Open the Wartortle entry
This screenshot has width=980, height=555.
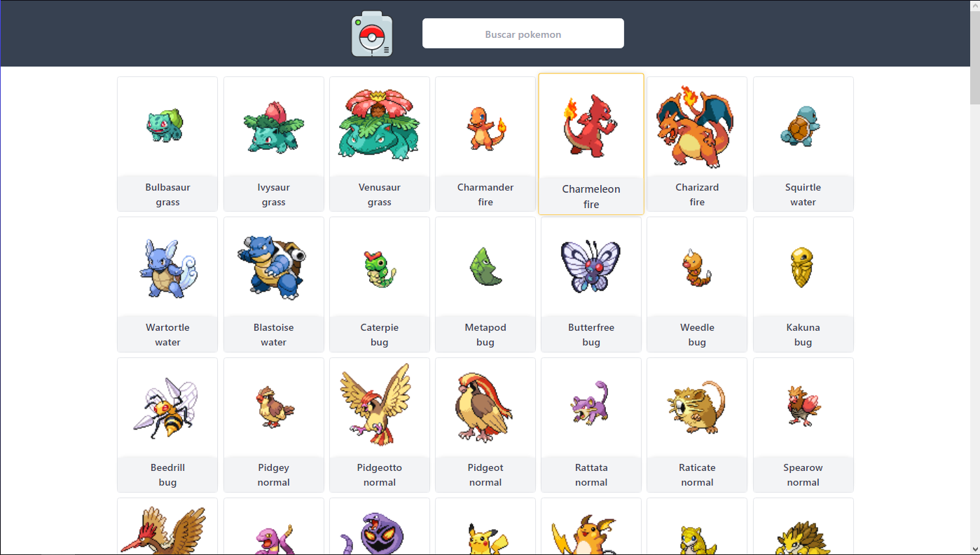click(167, 284)
